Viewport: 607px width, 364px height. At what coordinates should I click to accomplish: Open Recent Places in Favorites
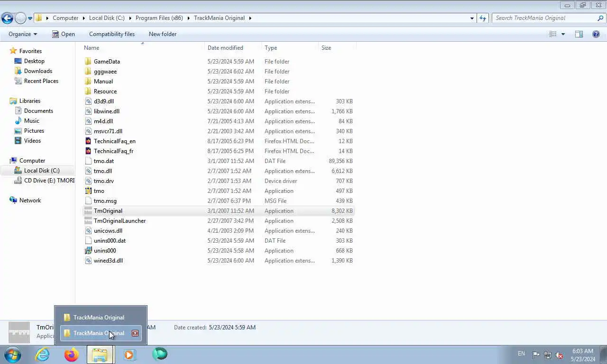[x=41, y=81]
